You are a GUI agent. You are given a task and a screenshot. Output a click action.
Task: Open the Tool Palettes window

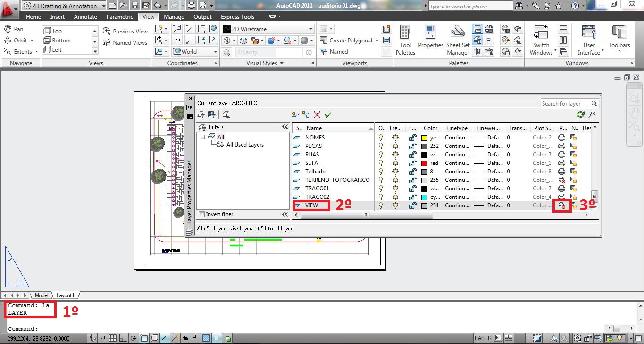point(405,40)
